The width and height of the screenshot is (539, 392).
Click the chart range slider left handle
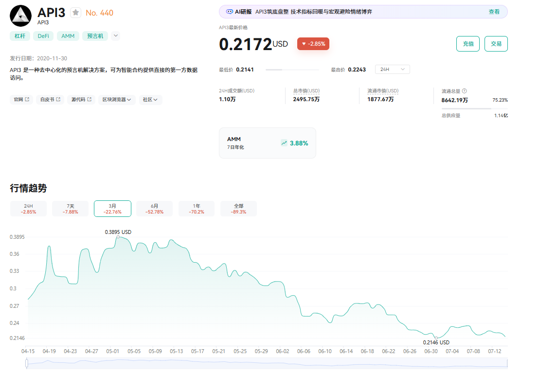27,363
